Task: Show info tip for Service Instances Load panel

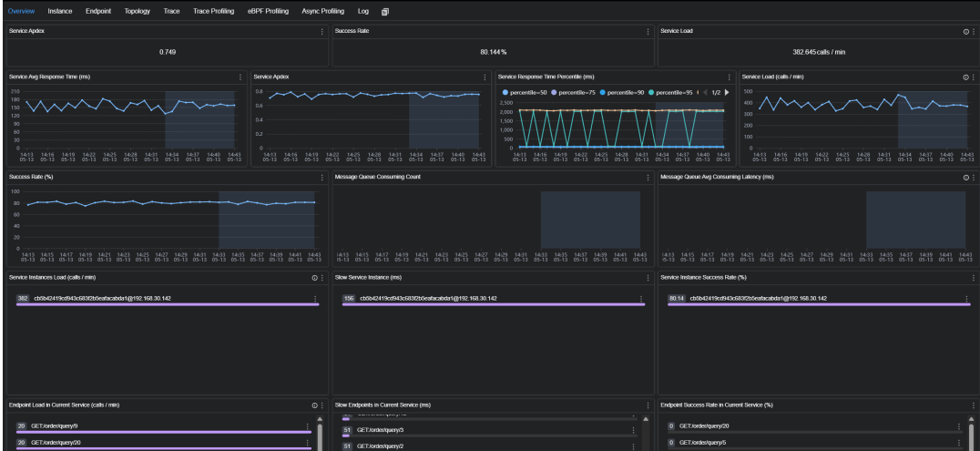Action: pyautogui.click(x=315, y=278)
